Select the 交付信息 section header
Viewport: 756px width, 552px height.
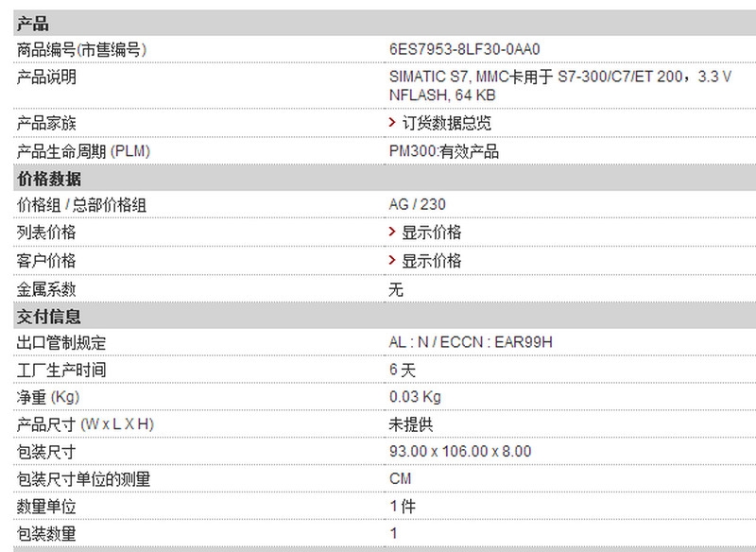point(385,317)
